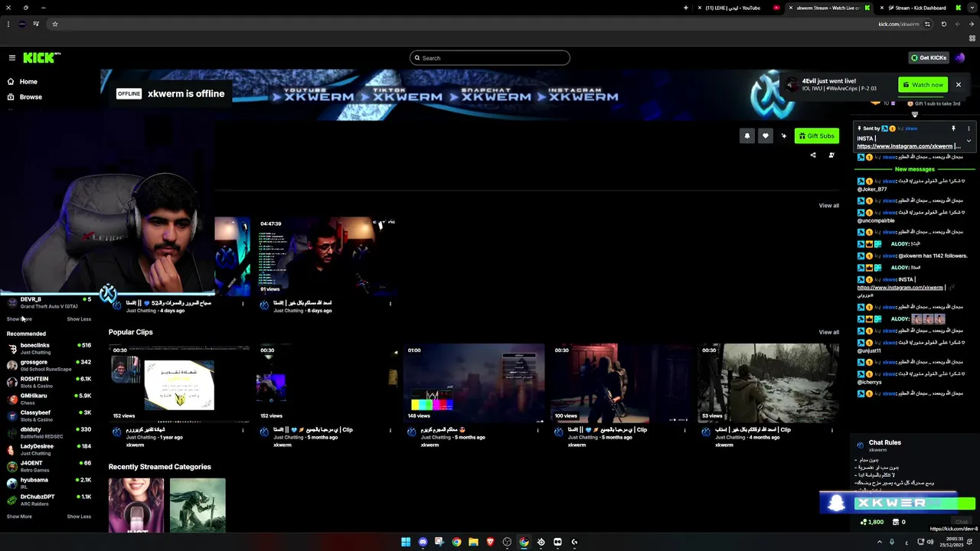Click the gift shop icon showing 0
980x551 pixels.
tap(899, 522)
